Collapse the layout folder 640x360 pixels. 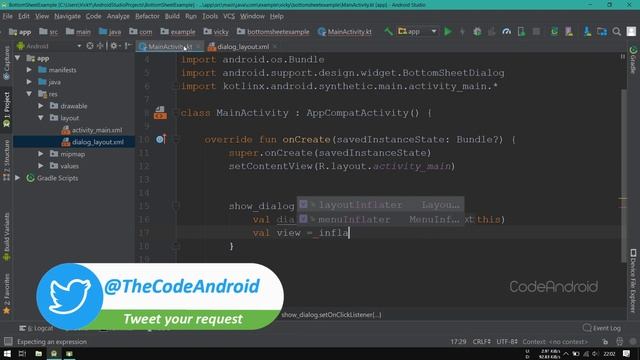[x=41, y=118]
